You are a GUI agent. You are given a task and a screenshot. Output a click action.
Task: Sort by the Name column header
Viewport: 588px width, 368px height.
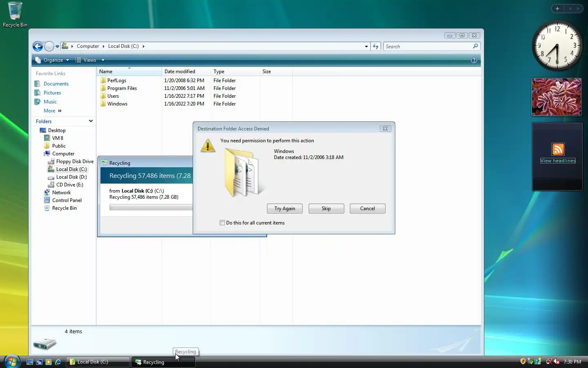point(129,72)
